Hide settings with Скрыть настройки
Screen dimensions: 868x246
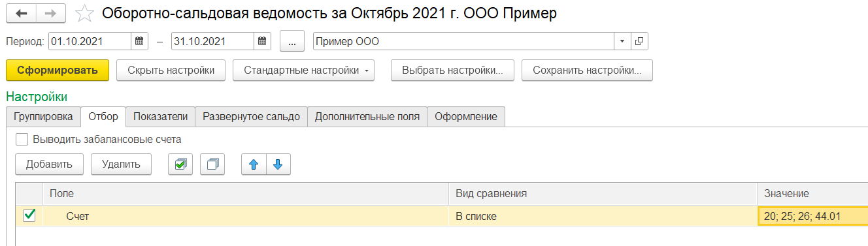(171, 70)
